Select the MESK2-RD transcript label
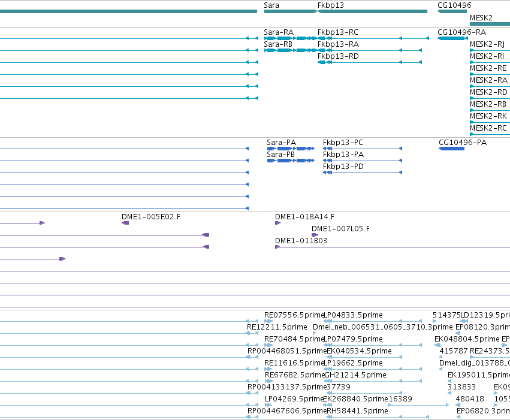Screen dimensions: 510x420 [x=488, y=92]
